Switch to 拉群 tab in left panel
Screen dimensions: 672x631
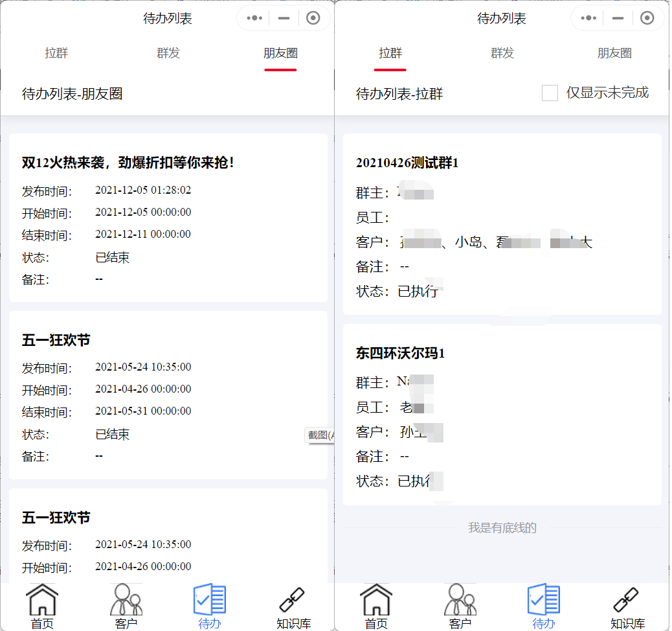[56, 53]
